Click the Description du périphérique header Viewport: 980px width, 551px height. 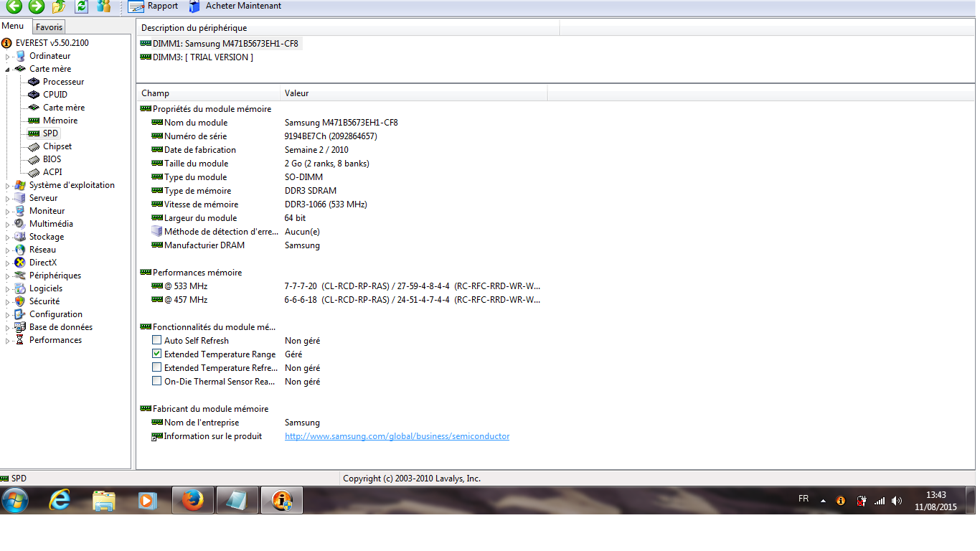[347, 28]
